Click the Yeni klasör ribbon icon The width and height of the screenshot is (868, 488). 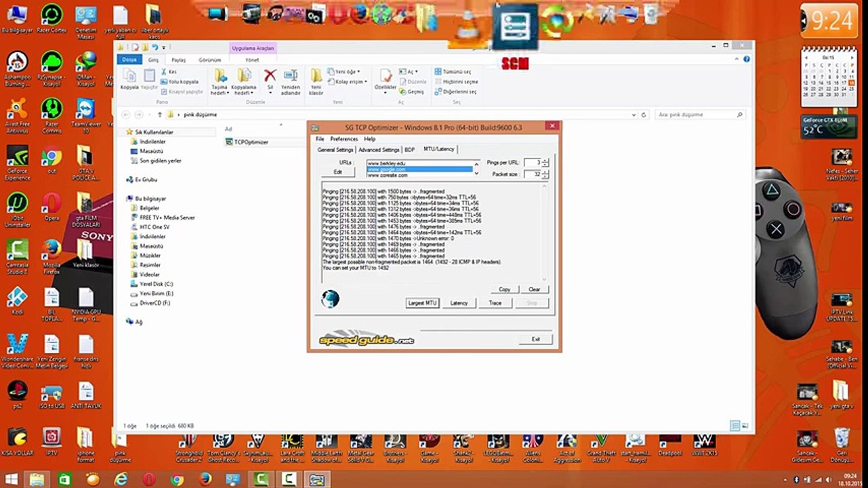[x=316, y=81]
